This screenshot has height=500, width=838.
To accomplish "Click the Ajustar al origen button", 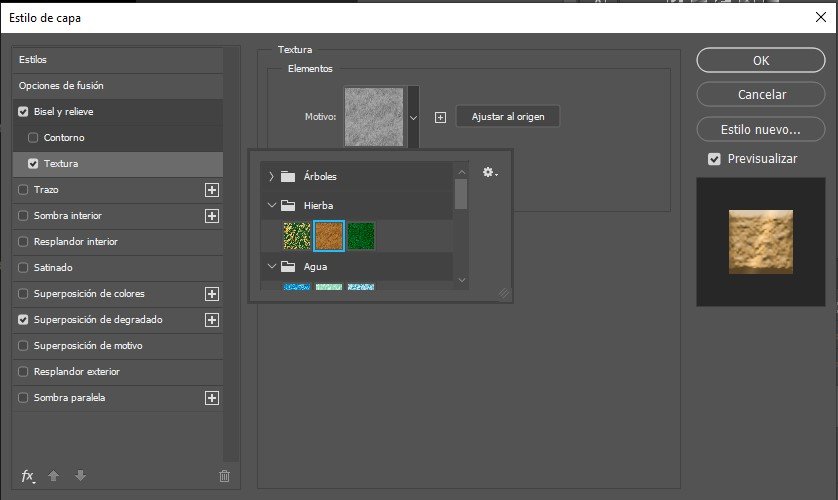I will (x=507, y=117).
